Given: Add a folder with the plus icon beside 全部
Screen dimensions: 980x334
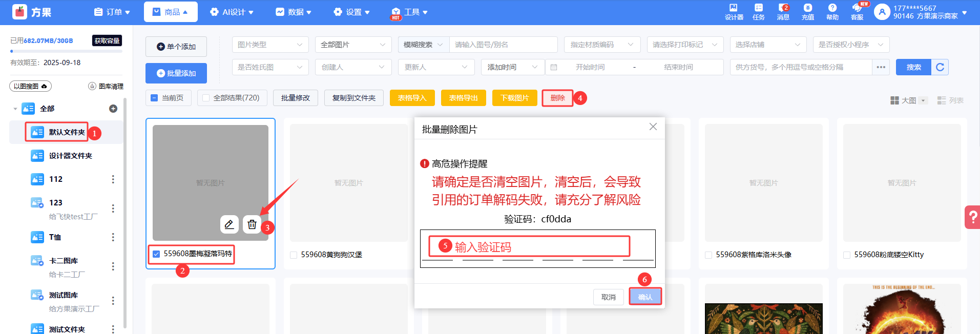Looking at the screenshot, I should [113, 109].
